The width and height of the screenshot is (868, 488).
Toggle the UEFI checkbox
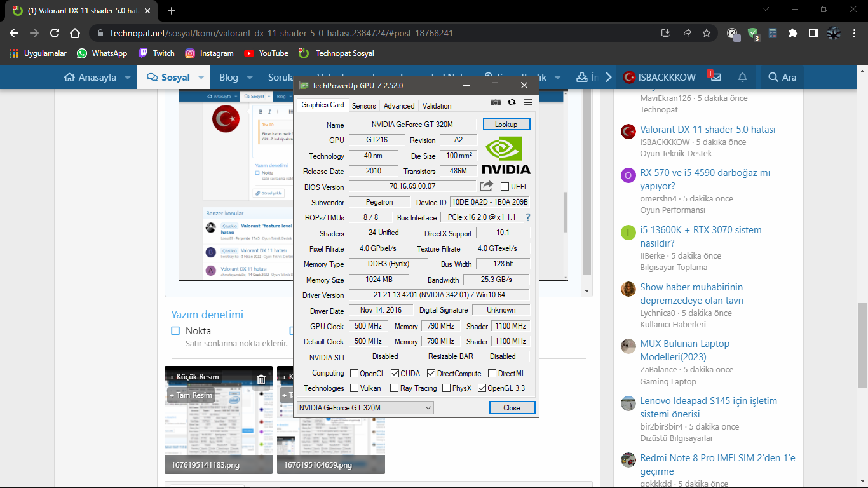coord(505,187)
